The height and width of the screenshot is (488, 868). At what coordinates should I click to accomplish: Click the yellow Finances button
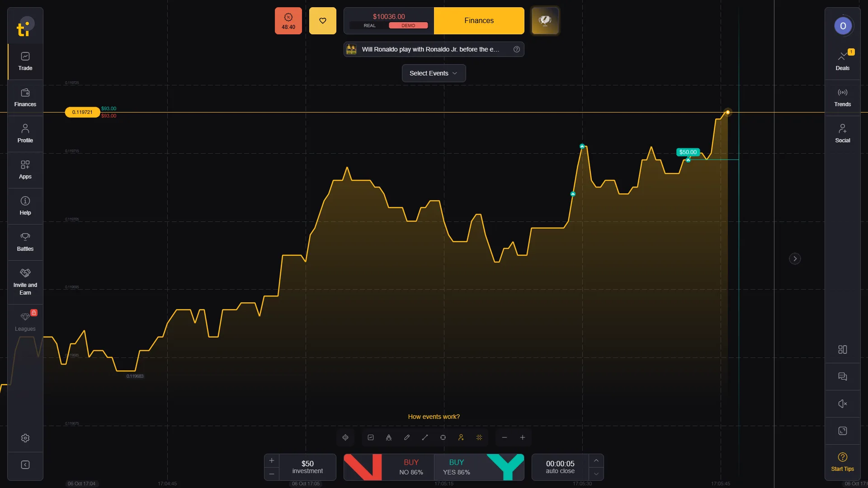[x=479, y=21]
